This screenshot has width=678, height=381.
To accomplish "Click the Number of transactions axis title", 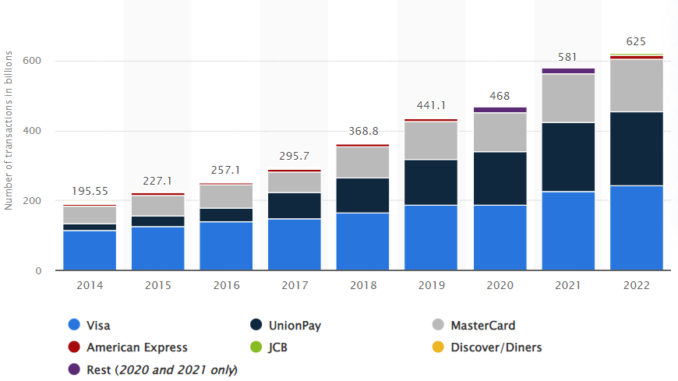I will coord(9,131).
